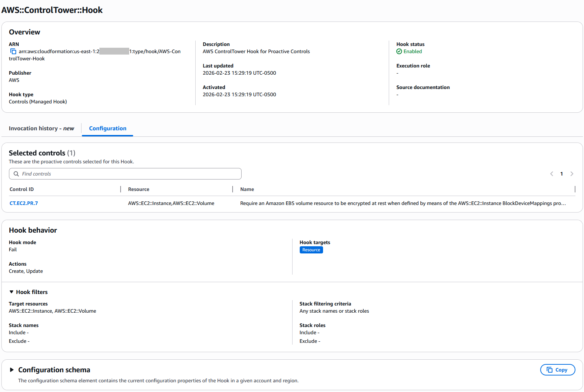Click the AWS::ControlTower::Hook page title
The height and width of the screenshot is (392, 584).
click(x=52, y=10)
